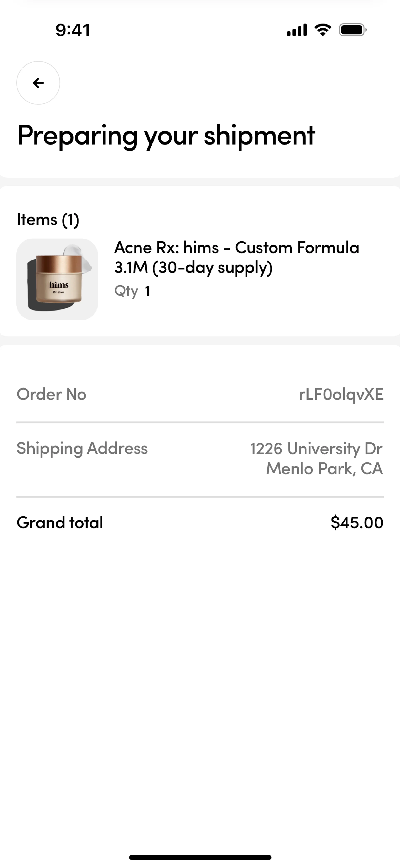The height and width of the screenshot is (868, 400).
Task: Tap the 'Grand total' label
Action: coord(60,523)
